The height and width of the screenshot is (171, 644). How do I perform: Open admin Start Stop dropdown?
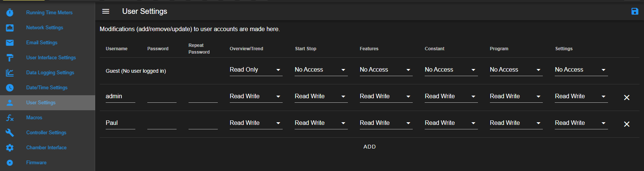point(321,96)
